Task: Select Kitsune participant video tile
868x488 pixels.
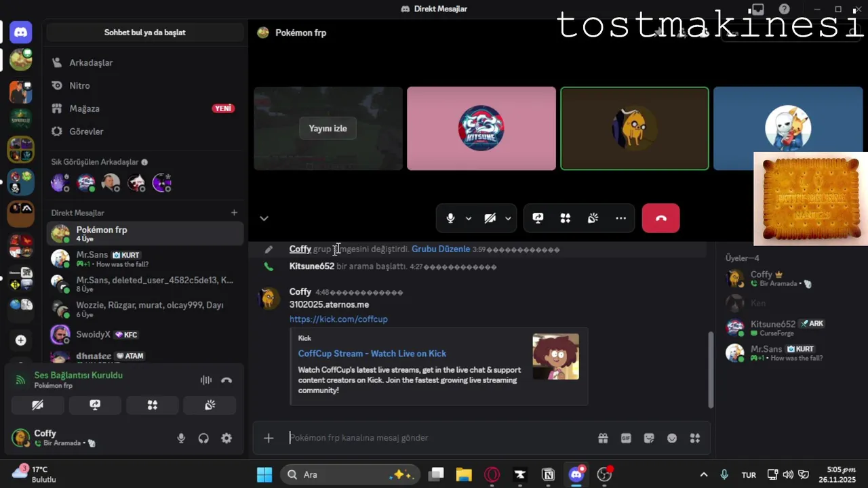Action: coord(481,128)
